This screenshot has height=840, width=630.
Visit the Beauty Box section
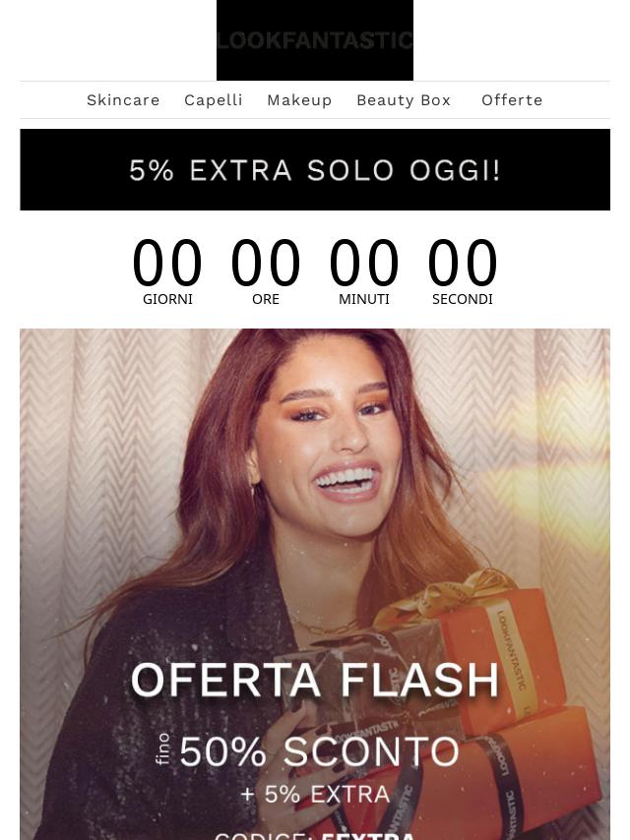404,100
